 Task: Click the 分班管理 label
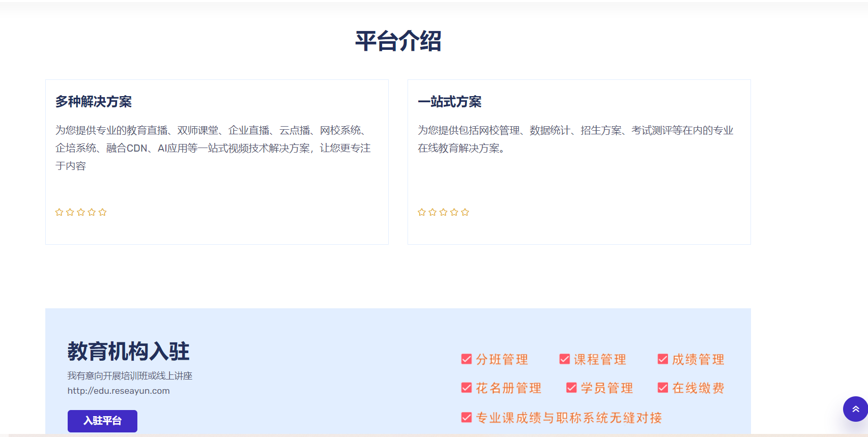click(502, 360)
